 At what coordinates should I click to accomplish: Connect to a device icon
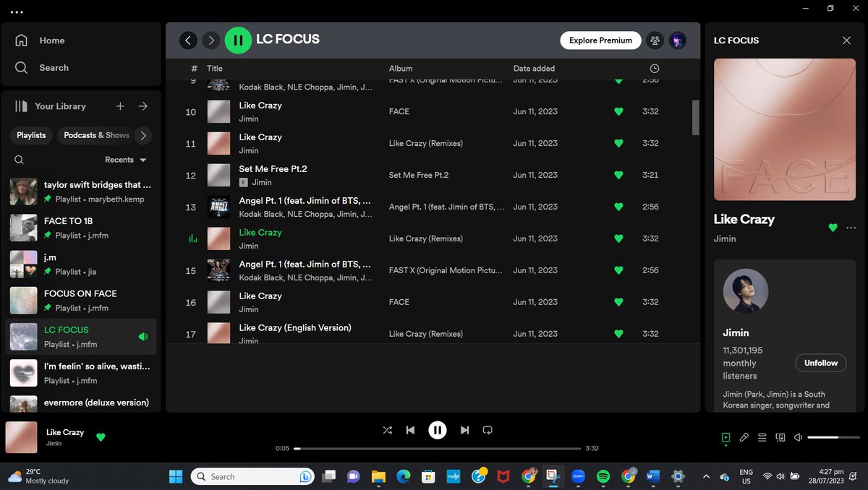pyautogui.click(x=780, y=437)
